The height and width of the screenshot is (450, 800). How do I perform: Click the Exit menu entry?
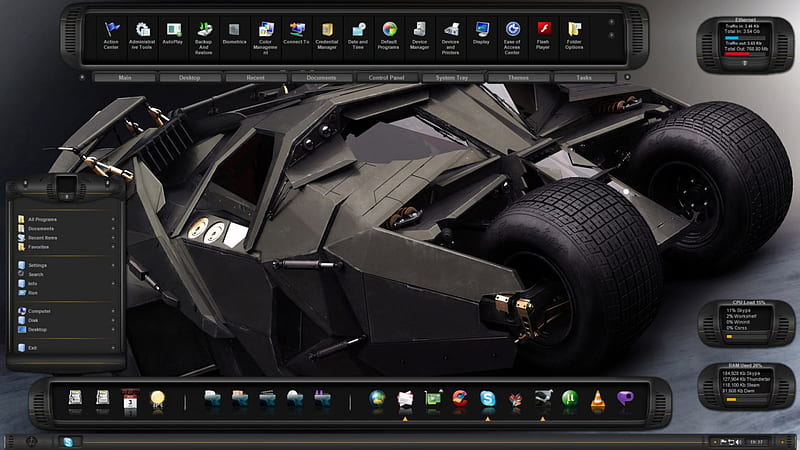(66, 348)
